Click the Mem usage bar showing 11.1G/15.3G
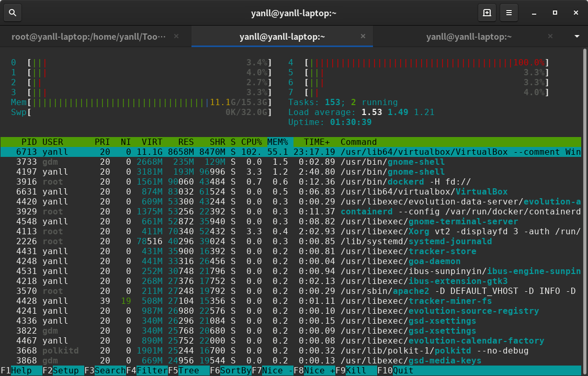The height and width of the screenshot is (376, 588). [150, 102]
